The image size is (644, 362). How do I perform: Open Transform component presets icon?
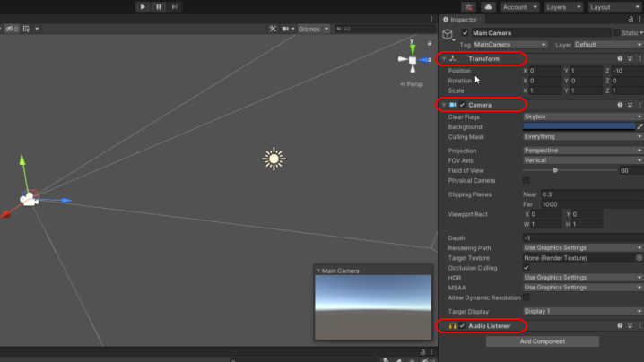[x=630, y=59]
